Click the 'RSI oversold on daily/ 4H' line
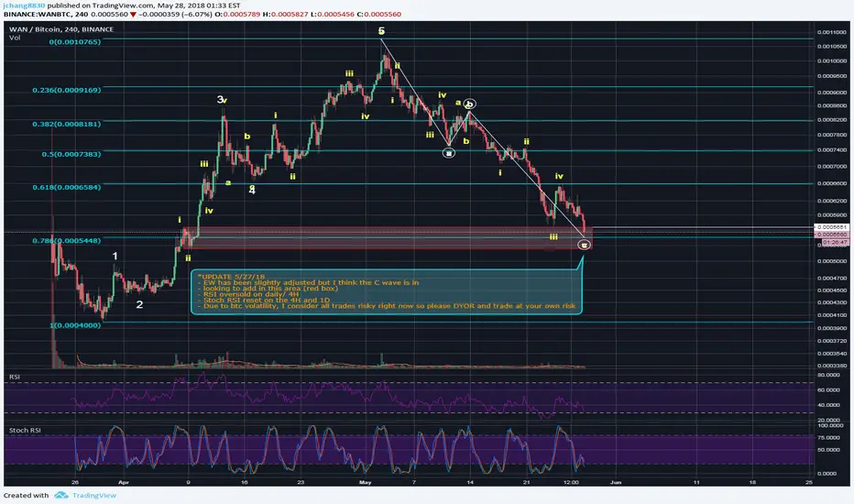The height and width of the screenshot is (504, 854). pos(247,294)
